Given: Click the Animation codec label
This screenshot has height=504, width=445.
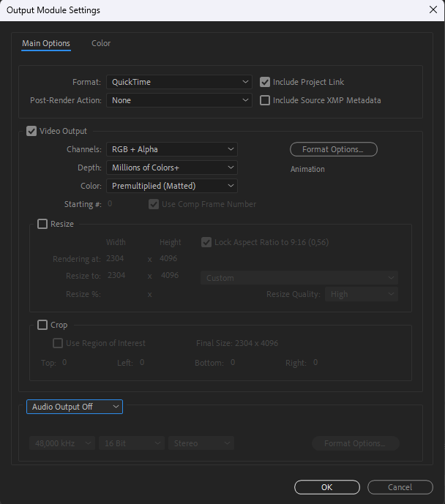Looking at the screenshot, I should [x=307, y=169].
